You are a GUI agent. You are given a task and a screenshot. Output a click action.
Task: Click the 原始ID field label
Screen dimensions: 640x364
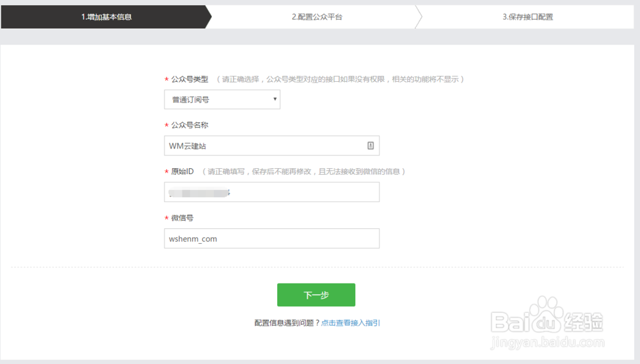[x=182, y=171]
